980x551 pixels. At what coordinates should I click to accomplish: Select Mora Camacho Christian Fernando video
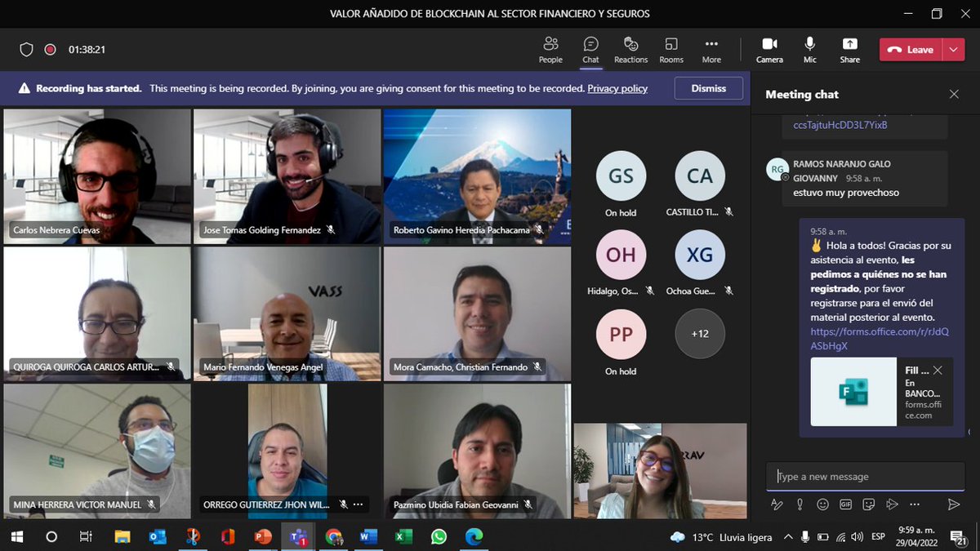coord(477,313)
